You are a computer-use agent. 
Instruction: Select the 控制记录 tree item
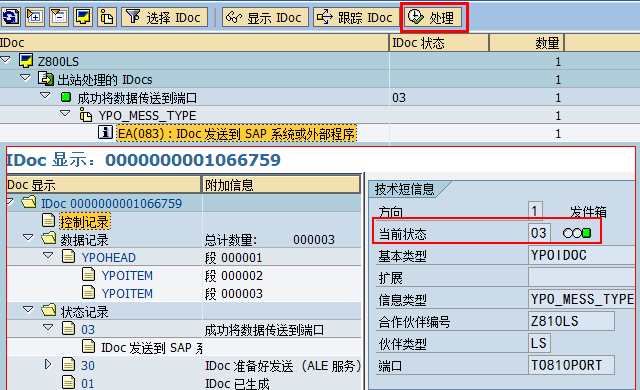pos(85,222)
